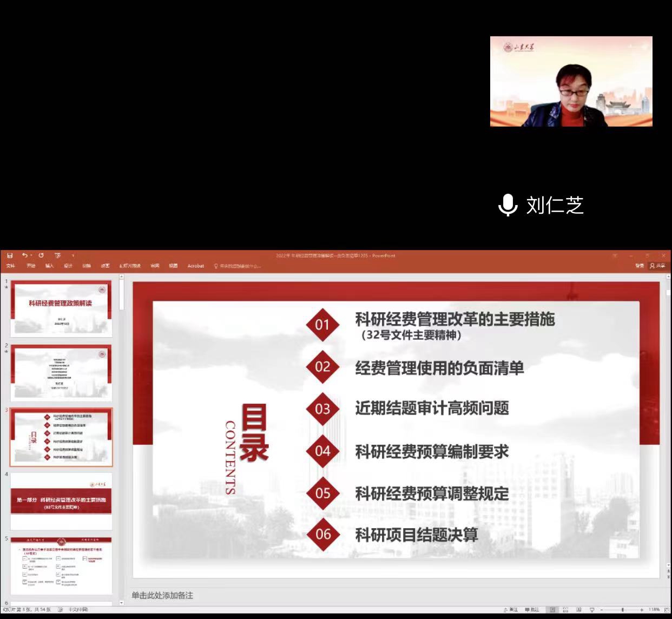Start slideshow from beginning via toolbar icon
Image resolution: width=672 pixels, height=619 pixels.
57,255
